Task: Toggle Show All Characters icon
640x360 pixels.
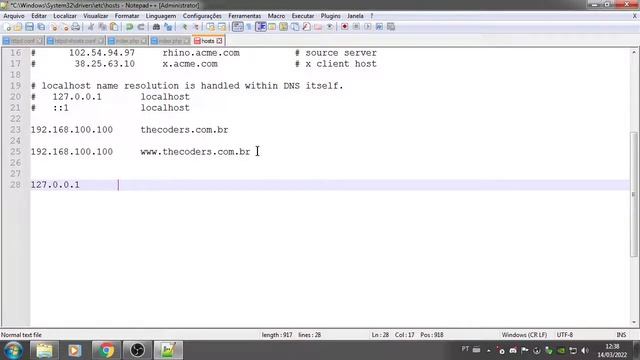Action: (248, 27)
